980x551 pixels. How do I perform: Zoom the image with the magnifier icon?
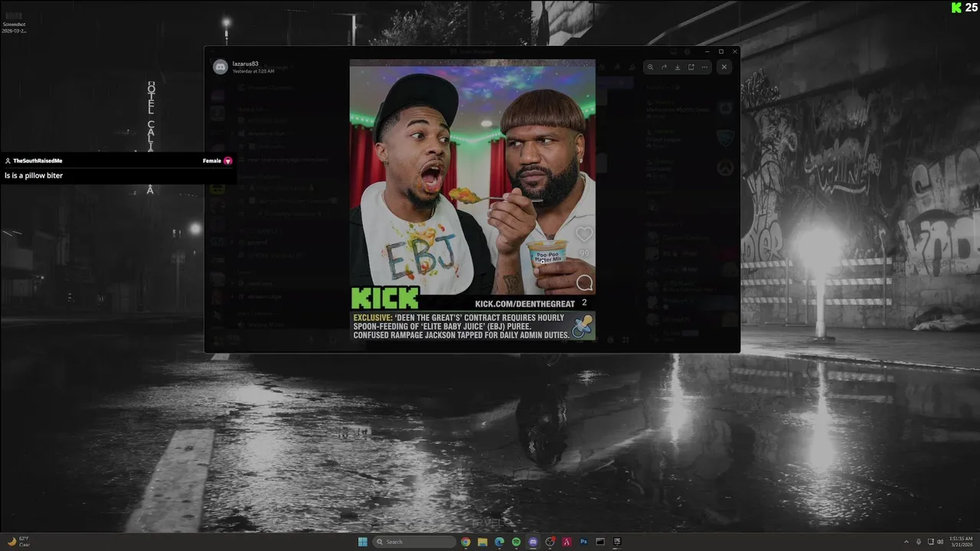click(x=650, y=67)
